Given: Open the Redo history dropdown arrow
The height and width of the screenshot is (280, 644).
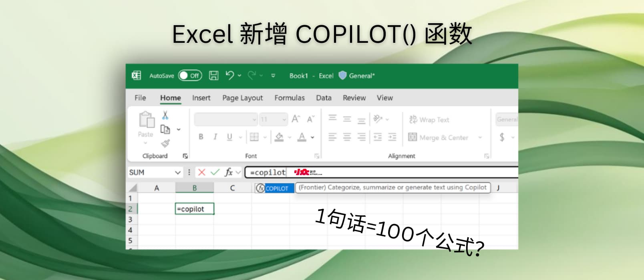Looking at the screenshot, I should [x=261, y=75].
